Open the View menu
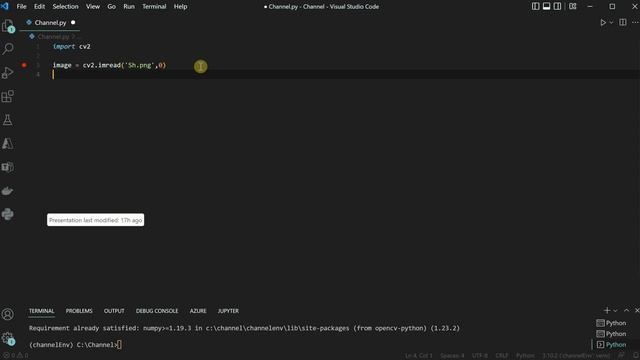Viewport: 640px width, 360px height. coord(93,7)
